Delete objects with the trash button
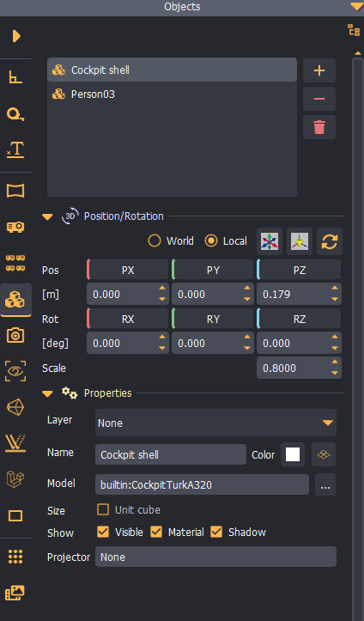Screen dimensions: 364x621 [x=319, y=127]
